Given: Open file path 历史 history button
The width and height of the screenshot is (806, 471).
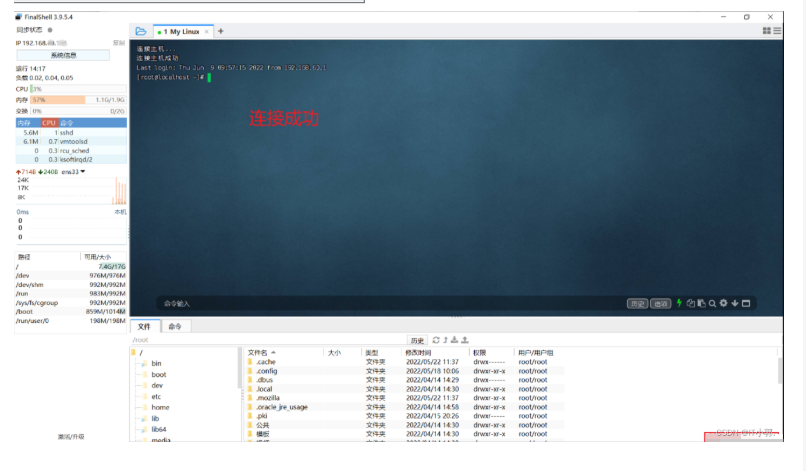Looking at the screenshot, I should [x=417, y=340].
